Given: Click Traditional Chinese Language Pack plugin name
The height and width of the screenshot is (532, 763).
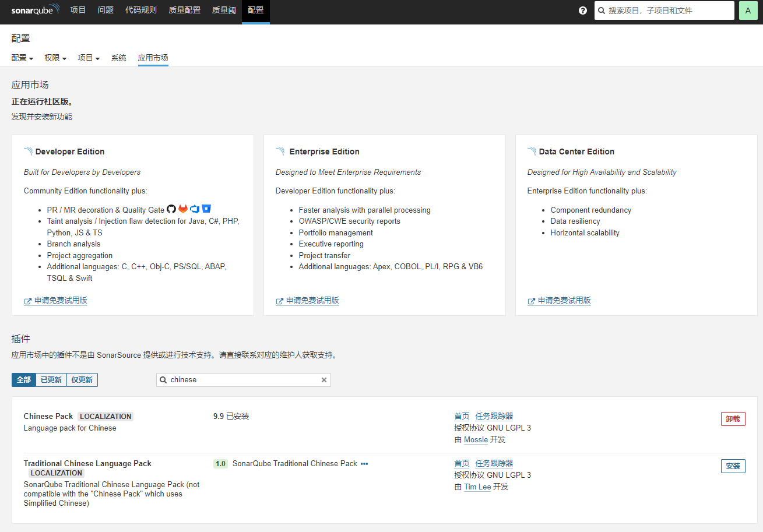Looking at the screenshot, I should [87, 464].
